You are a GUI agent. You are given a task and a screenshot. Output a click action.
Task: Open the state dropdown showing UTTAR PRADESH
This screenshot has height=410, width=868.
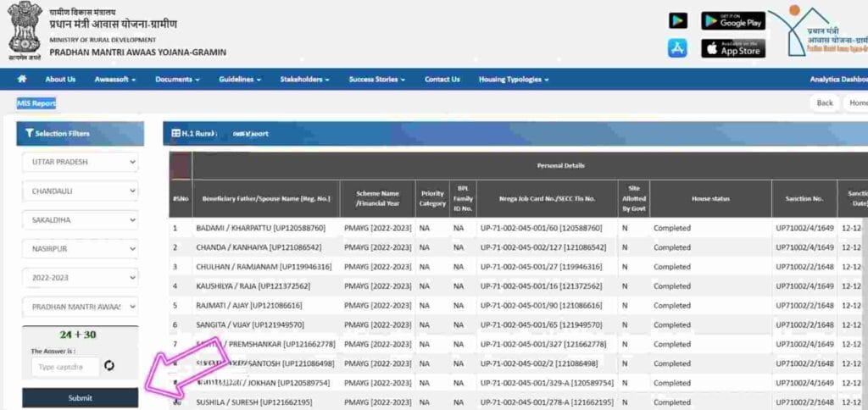[x=81, y=162]
